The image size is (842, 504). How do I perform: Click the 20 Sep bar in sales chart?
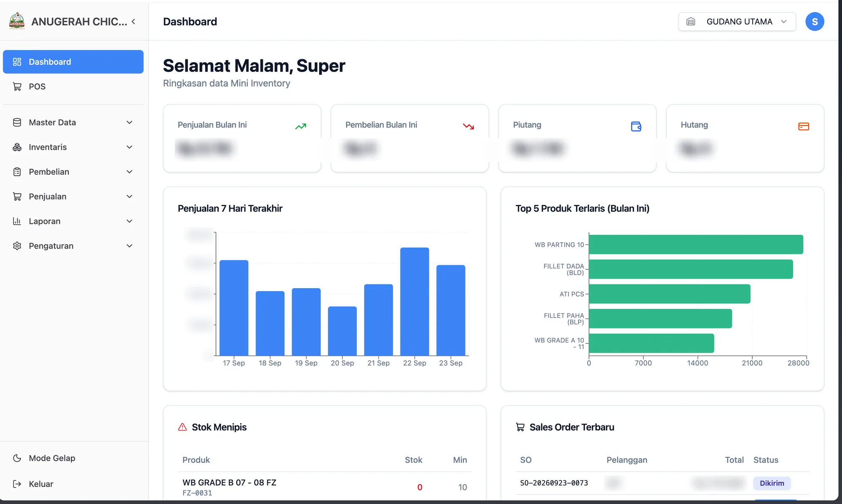(342, 331)
